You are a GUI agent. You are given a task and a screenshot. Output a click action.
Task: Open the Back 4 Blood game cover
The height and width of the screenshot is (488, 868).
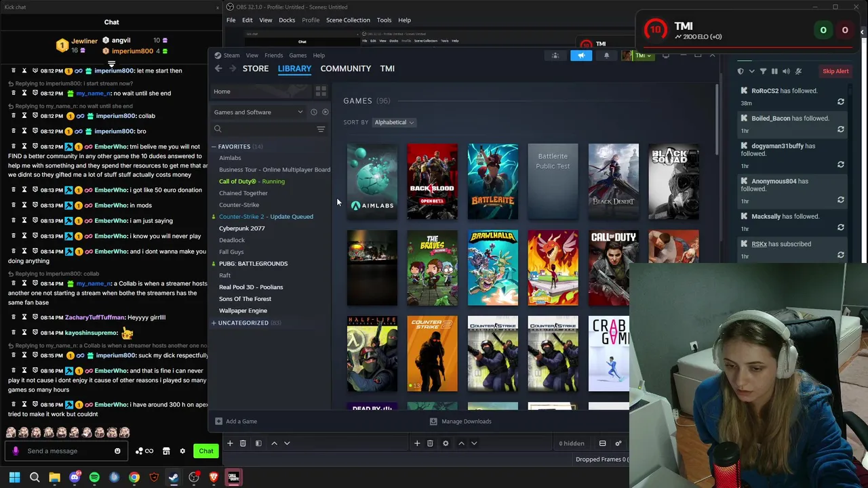pos(433,182)
